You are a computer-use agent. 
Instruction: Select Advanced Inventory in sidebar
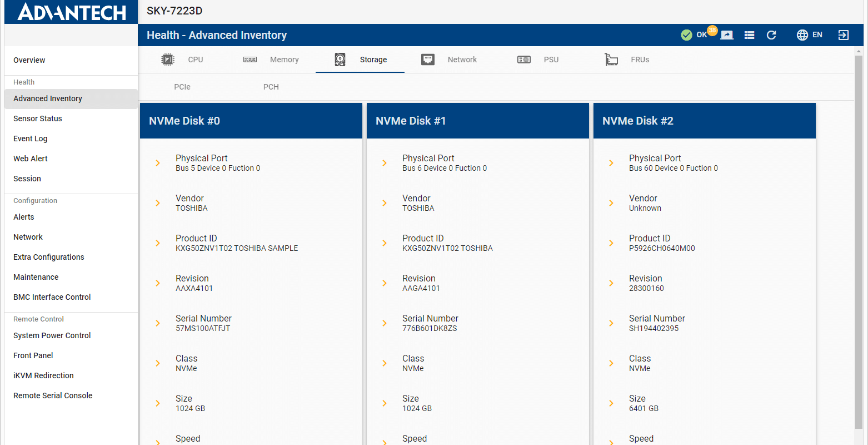pyautogui.click(x=71, y=98)
